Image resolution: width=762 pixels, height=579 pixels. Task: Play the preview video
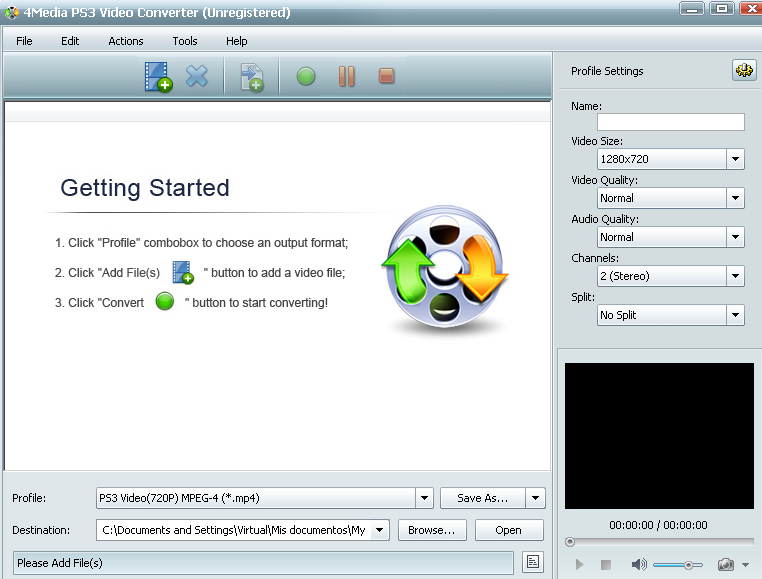pos(579,564)
